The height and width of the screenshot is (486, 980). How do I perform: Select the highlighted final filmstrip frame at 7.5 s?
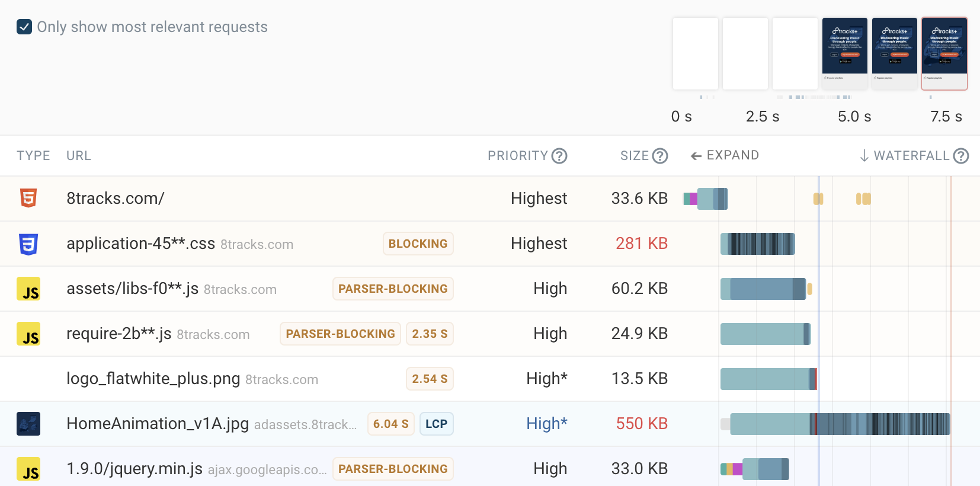(944, 53)
